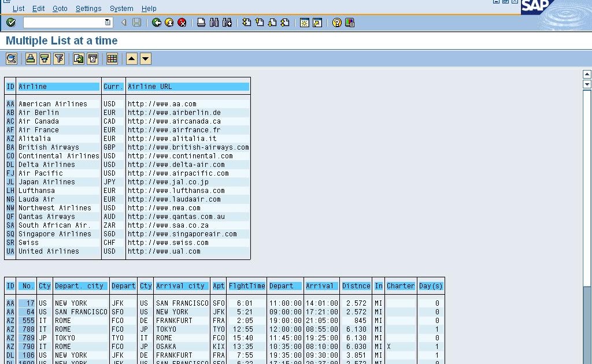Select the Airline column header
Viewport: 592px width, 364px height.
pos(58,86)
